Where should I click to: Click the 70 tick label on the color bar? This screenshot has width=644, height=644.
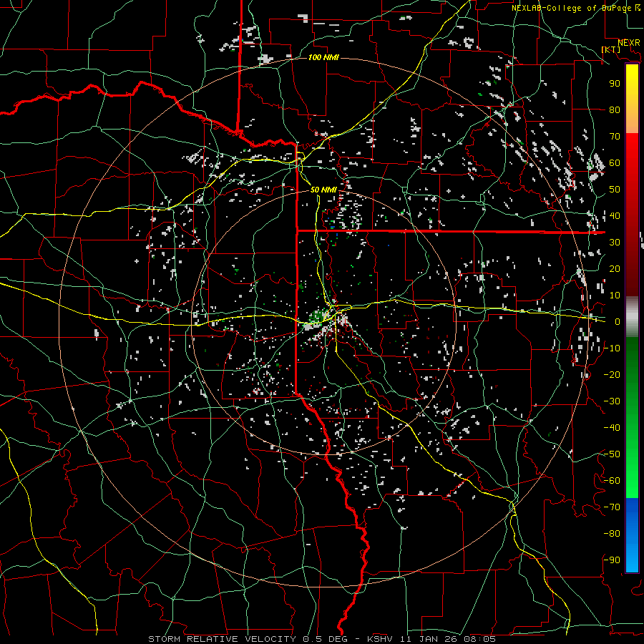[615, 137]
